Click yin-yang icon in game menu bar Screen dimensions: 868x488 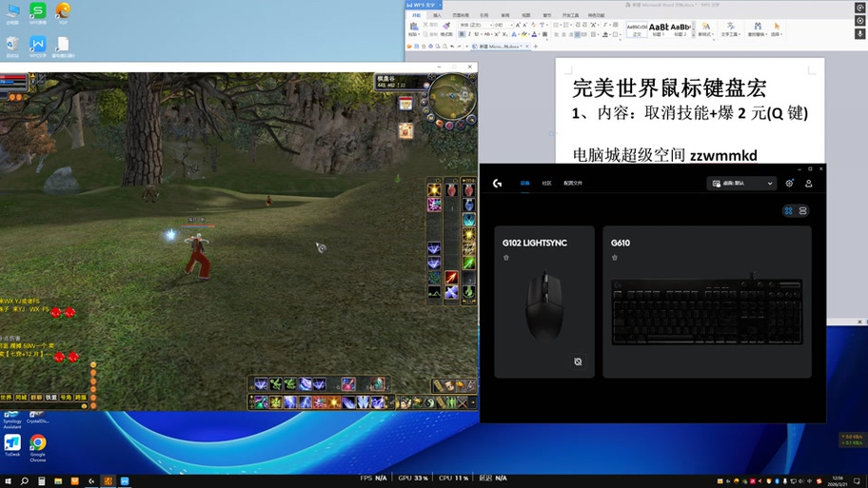coord(430,402)
